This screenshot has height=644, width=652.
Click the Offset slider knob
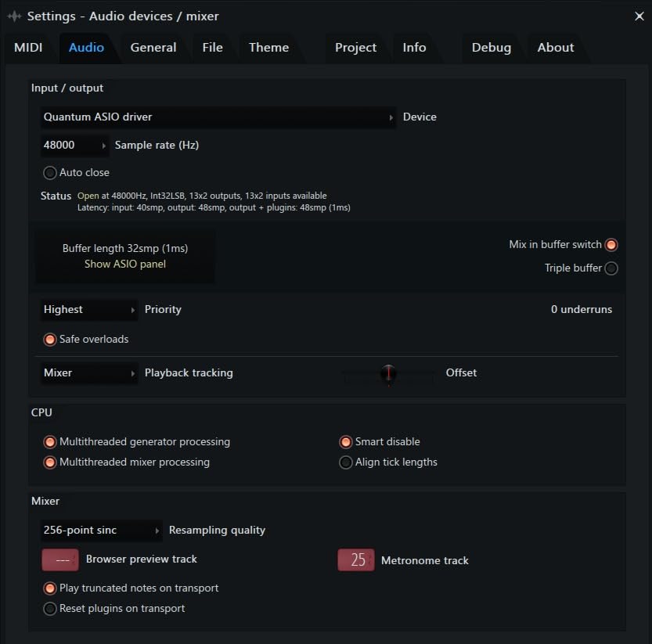point(388,373)
